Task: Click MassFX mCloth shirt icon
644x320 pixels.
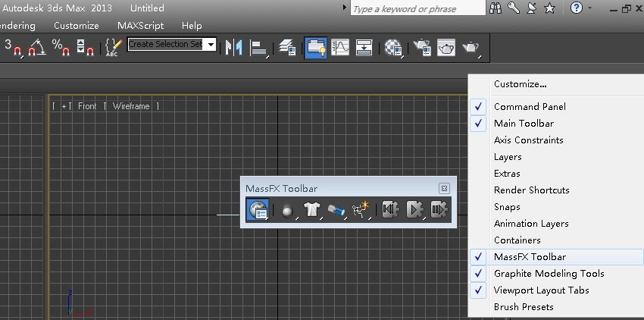Action: point(311,210)
